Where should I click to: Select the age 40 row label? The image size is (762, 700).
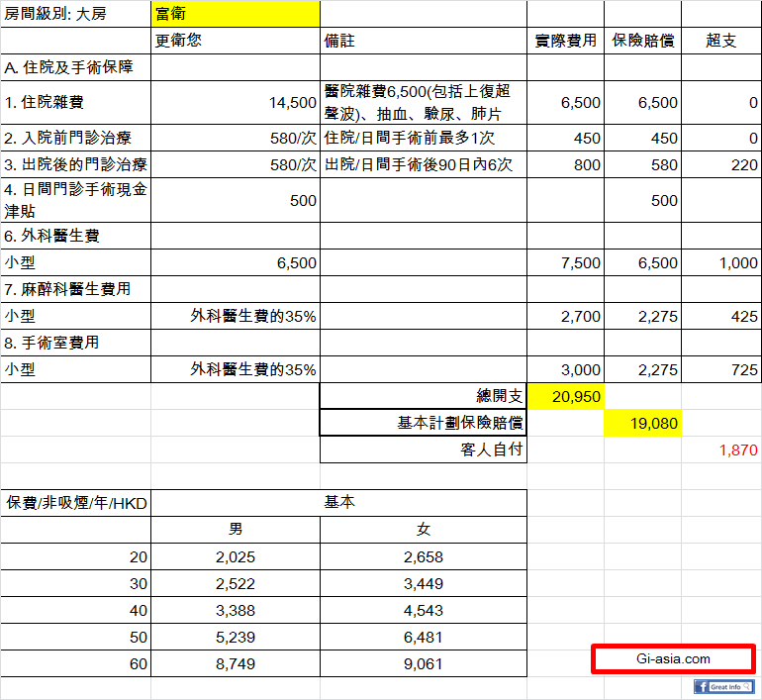[x=76, y=610]
